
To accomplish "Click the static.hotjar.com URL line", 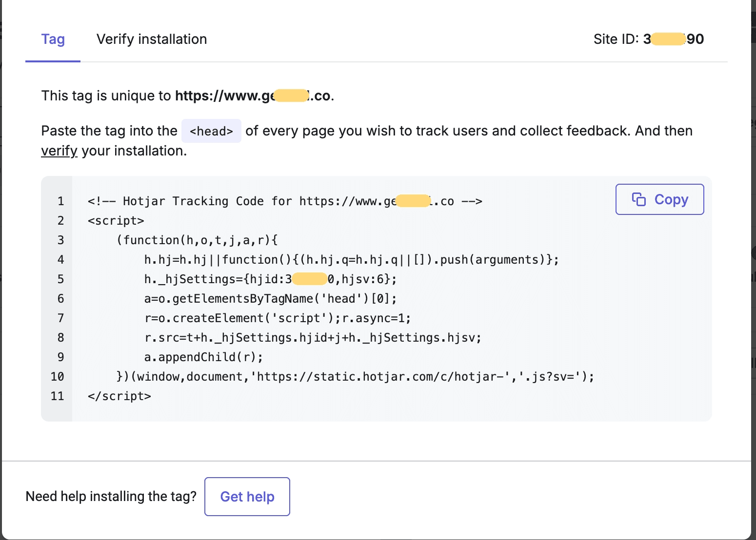I will 356,377.
